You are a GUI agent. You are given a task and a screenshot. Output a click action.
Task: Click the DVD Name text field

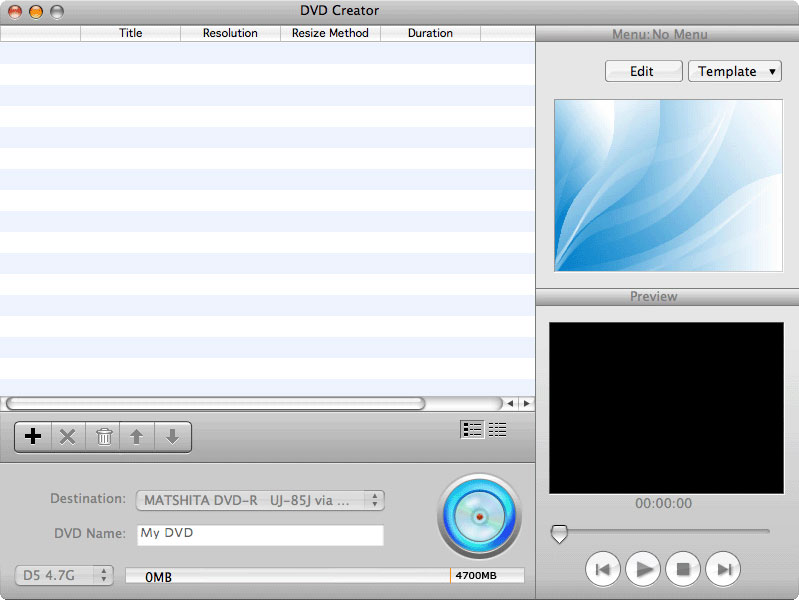260,534
